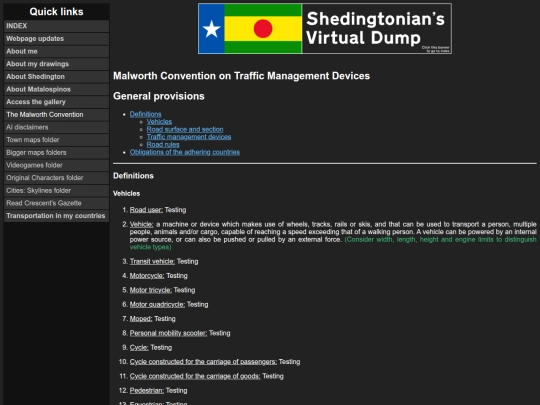The image size is (540, 405).
Task: Open Original Characters folder
Action: (56, 178)
